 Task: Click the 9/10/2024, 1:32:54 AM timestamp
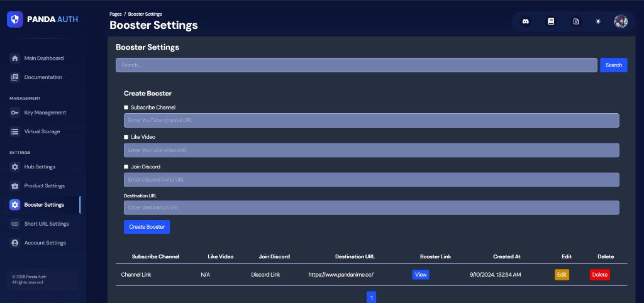[495, 275]
